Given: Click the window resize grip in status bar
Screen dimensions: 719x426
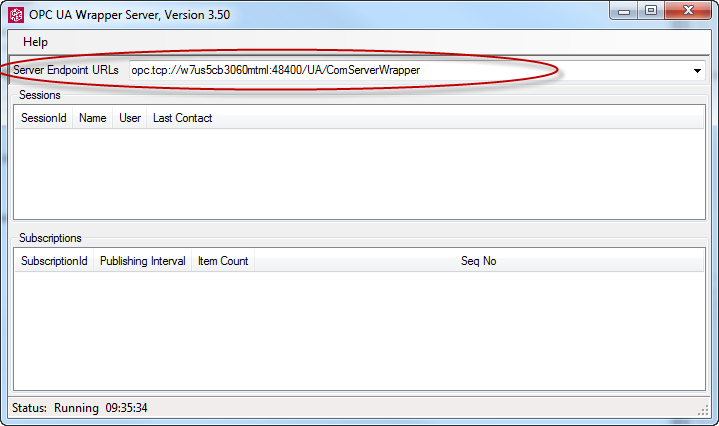Looking at the screenshot, I should (x=703, y=410).
